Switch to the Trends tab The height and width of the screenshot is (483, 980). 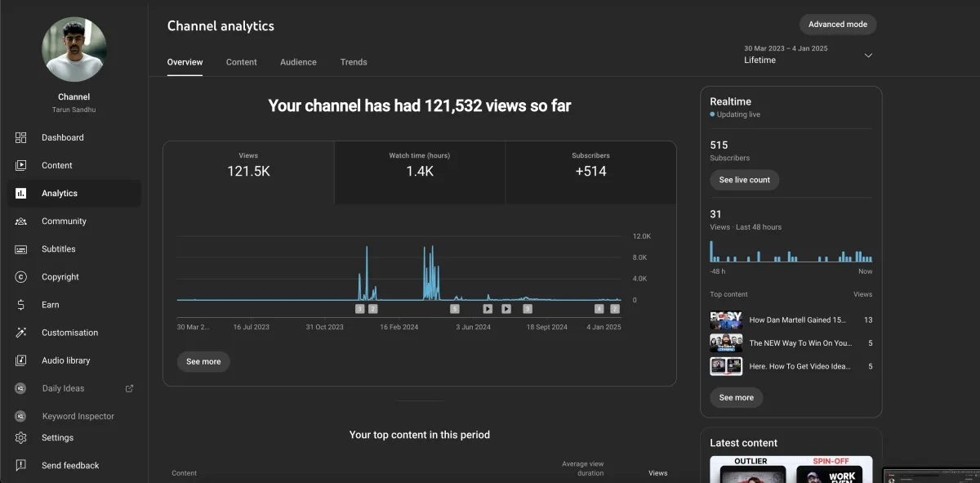pyautogui.click(x=354, y=62)
